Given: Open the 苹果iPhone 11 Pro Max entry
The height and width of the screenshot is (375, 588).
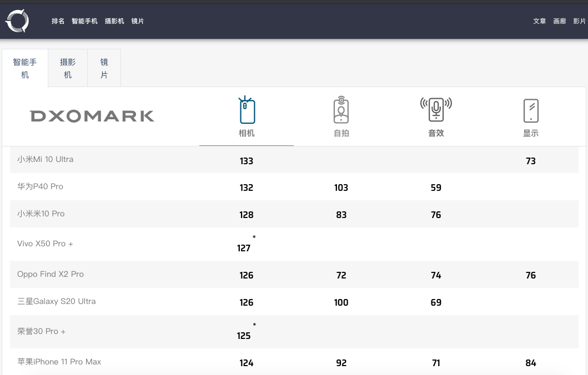Looking at the screenshot, I should click(59, 362).
